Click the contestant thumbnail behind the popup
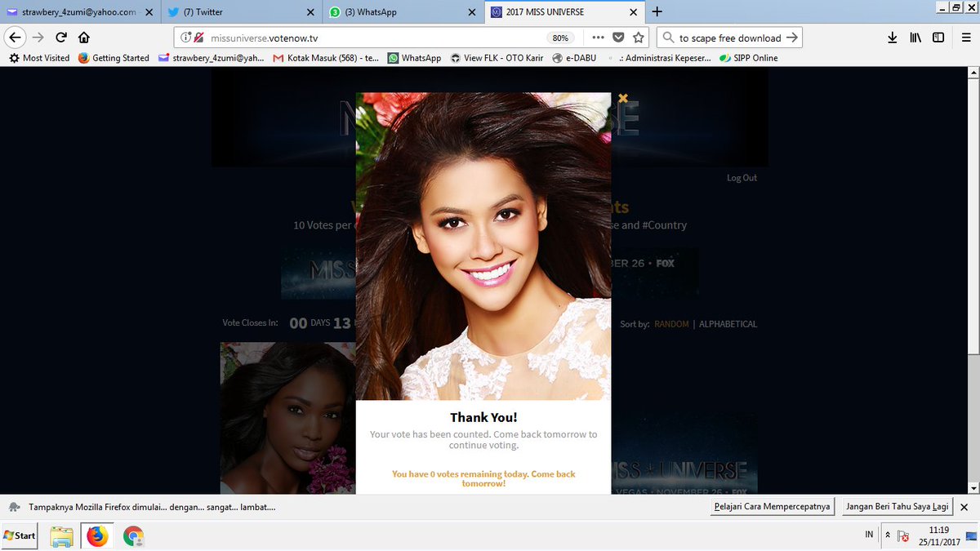The width and height of the screenshot is (980, 551). coord(287,418)
